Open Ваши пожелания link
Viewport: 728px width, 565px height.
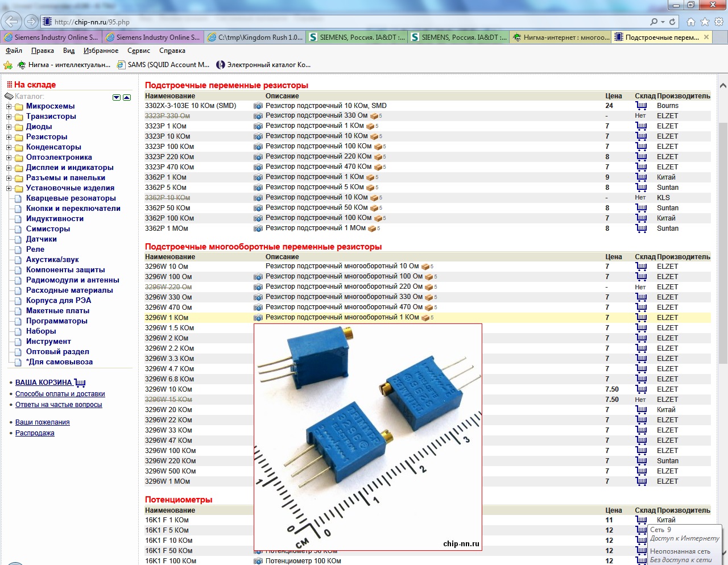(43, 422)
